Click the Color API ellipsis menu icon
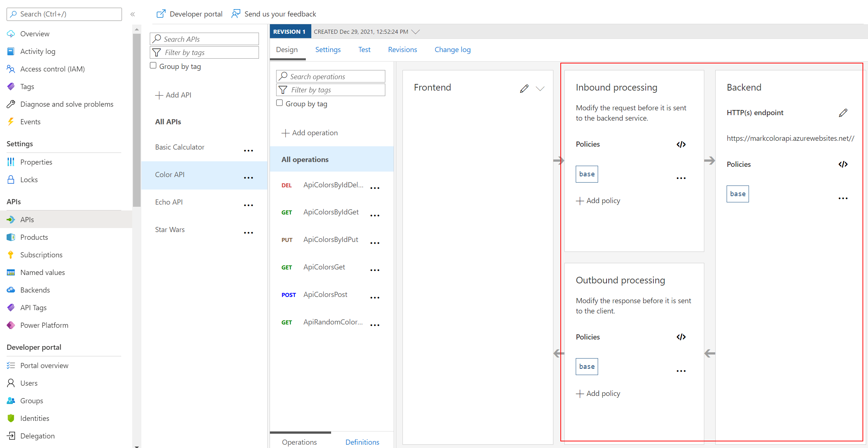Screen dimensions: 868x448 pos(248,177)
